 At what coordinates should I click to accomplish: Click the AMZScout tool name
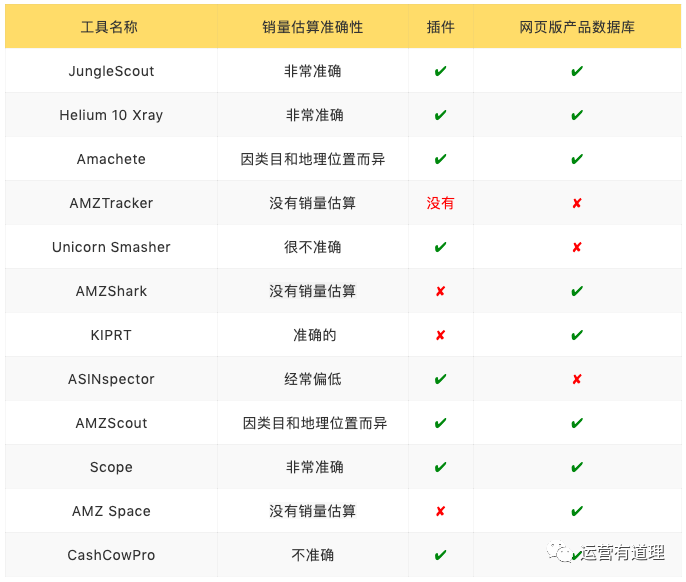point(111,423)
